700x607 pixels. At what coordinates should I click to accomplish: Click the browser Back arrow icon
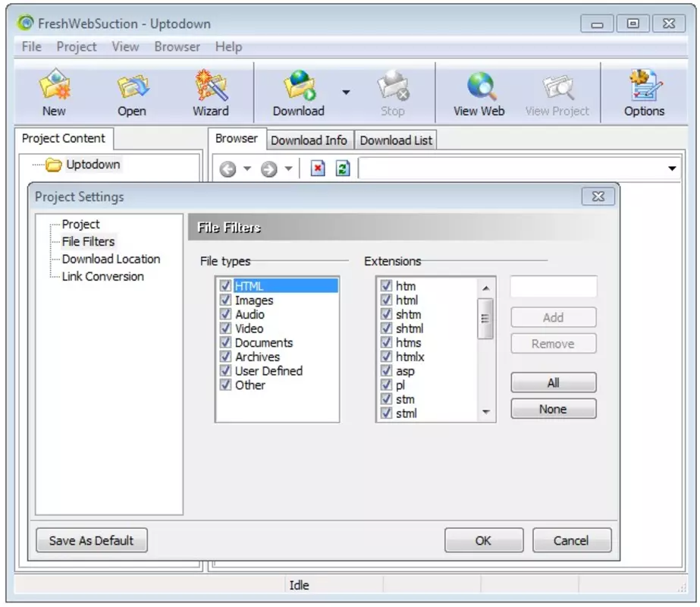pyautogui.click(x=228, y=169)
